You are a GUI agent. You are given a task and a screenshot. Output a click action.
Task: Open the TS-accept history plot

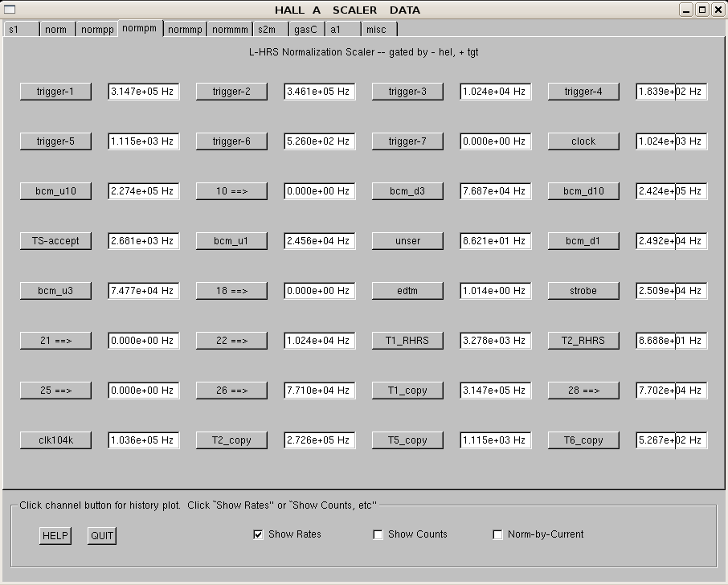point(55,241)
